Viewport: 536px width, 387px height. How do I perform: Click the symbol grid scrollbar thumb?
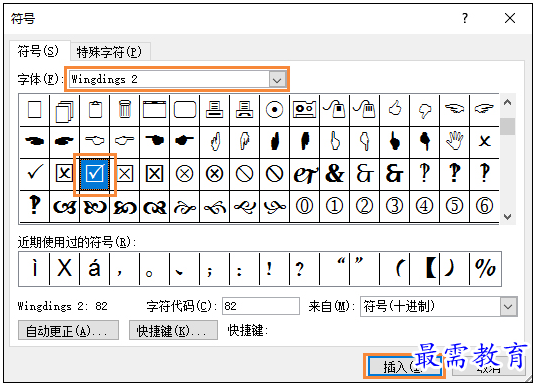pos(508,126)
